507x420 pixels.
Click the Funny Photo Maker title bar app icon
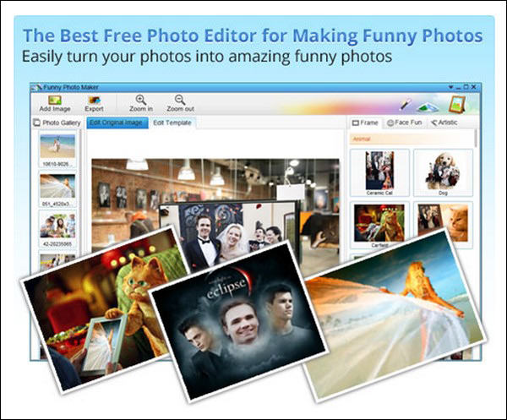point(36,87)
